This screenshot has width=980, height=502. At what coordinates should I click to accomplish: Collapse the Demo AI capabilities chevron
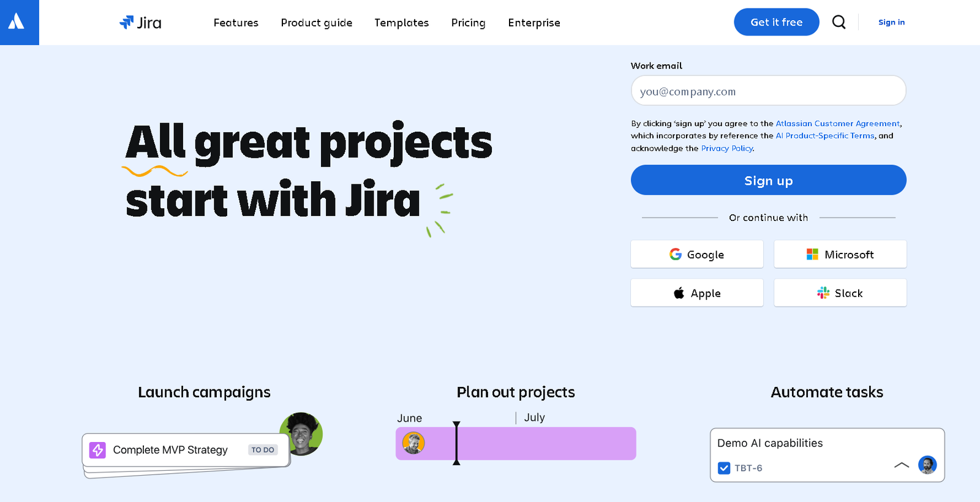click(902, 465)
